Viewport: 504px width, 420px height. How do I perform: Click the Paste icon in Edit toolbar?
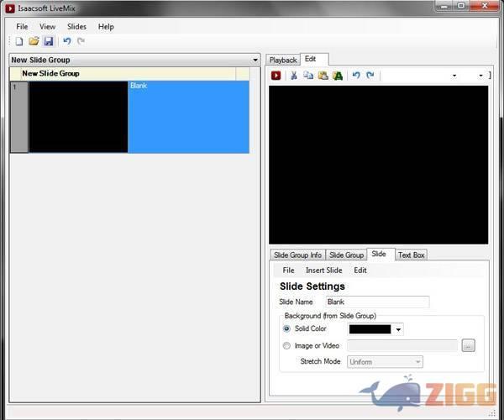tap(323, 76)
